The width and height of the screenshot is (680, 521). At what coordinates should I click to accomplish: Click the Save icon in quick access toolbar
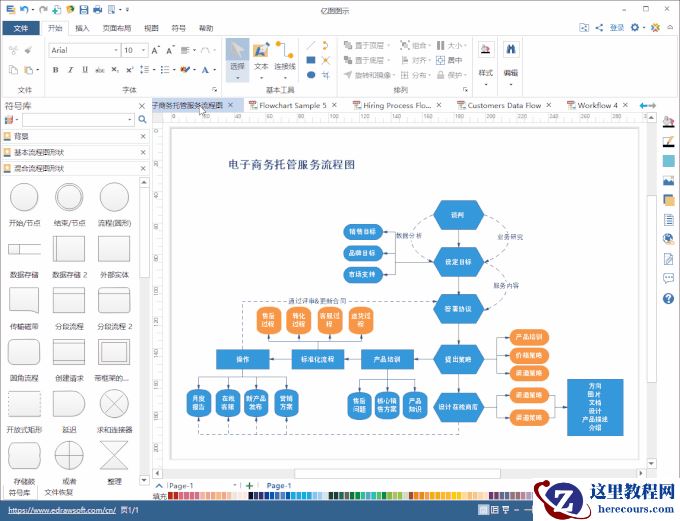[84, 9]
